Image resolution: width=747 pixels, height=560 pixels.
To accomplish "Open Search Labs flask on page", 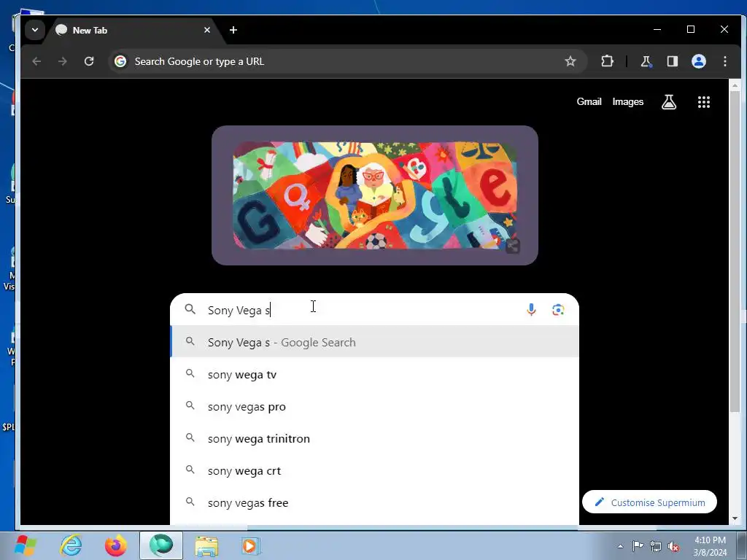I will (669, 102).
